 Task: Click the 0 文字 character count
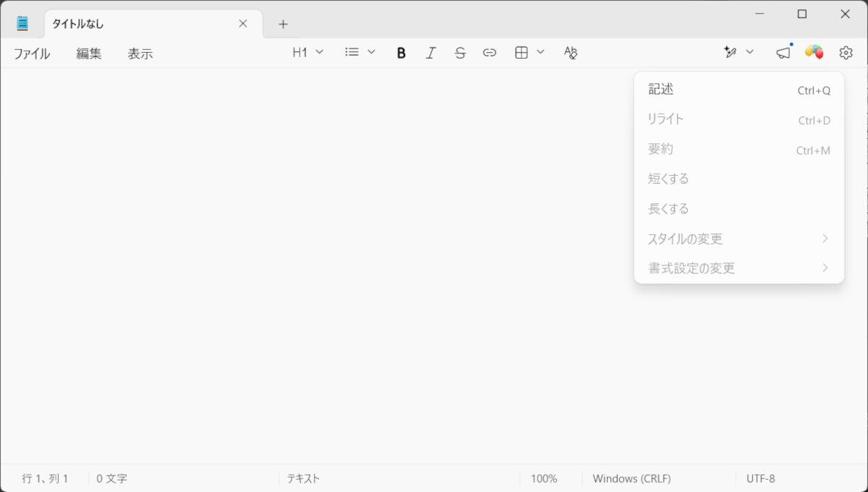112,478
